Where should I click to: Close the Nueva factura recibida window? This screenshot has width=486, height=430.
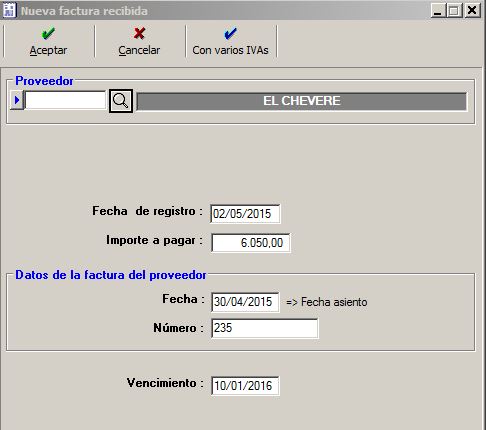point(472,11)
